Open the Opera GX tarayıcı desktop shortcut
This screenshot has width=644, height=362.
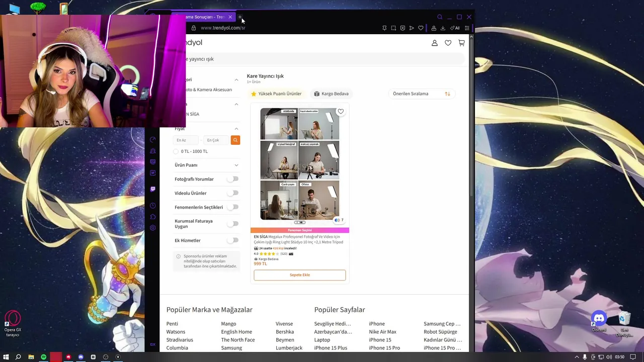13,324
